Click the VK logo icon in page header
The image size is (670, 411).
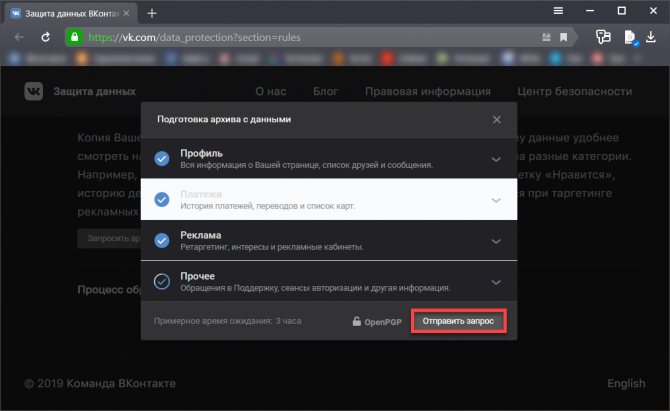[x=33, y=91]
